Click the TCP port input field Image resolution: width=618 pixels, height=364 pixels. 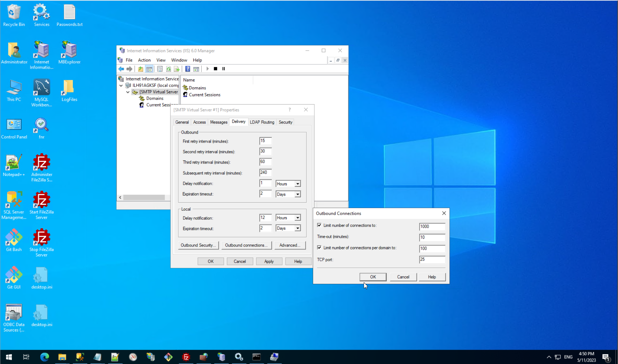click(432, 260)
